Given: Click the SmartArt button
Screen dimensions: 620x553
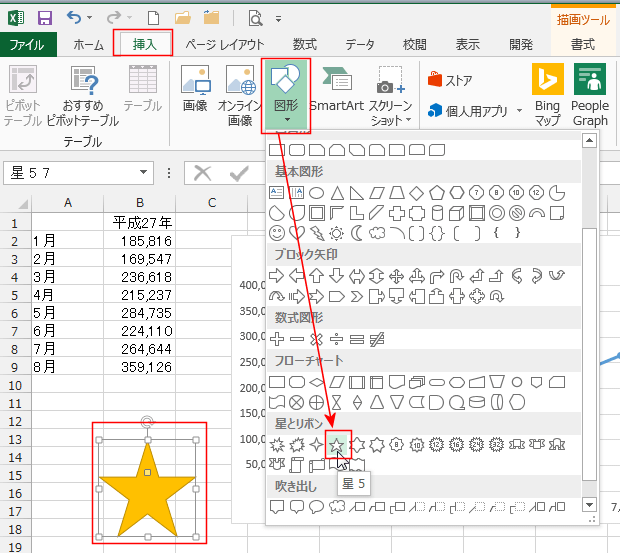Looking at the screenshot, I should tap(336, 96).
